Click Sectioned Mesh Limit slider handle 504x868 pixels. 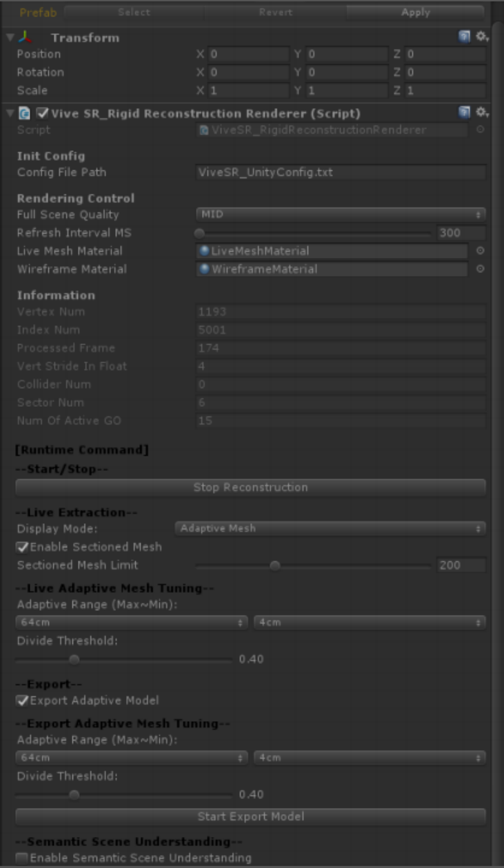click(275, 566)
